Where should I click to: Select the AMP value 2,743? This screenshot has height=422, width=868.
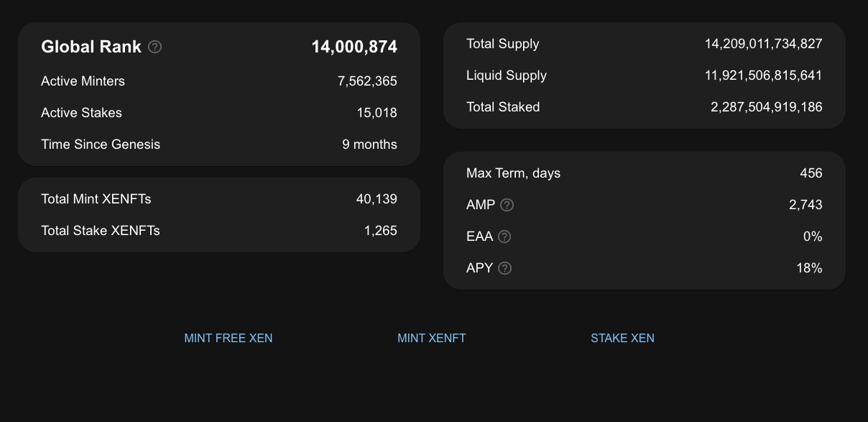coord(805,205)
